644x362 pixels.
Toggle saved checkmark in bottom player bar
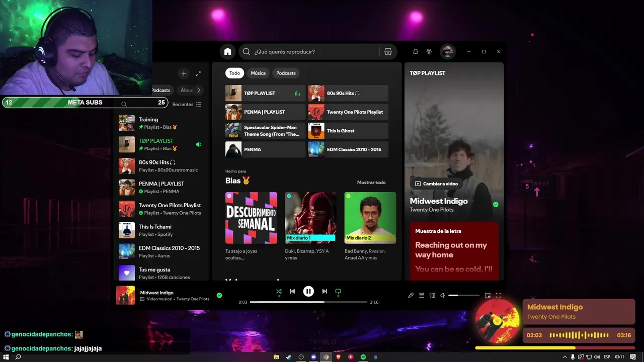coord(219,295)
